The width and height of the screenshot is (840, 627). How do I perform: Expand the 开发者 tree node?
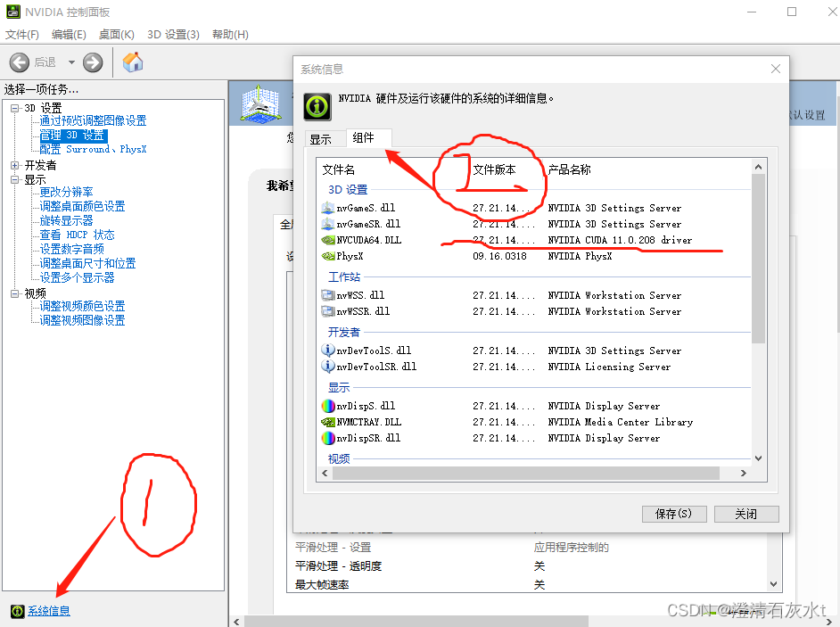click(x=14, y=165)
